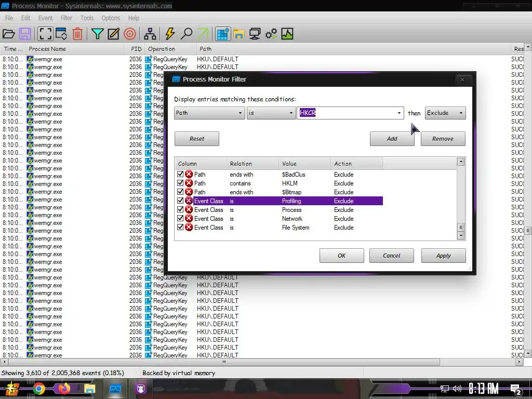Click the Save floppy disk toolbar icon

[x=25, y=34]
